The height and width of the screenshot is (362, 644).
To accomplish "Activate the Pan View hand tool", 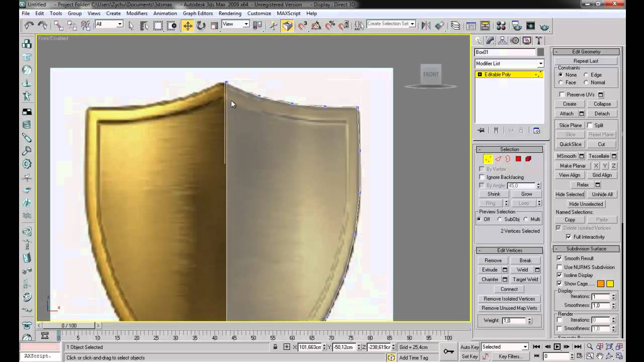I will [x=599, y=356].
